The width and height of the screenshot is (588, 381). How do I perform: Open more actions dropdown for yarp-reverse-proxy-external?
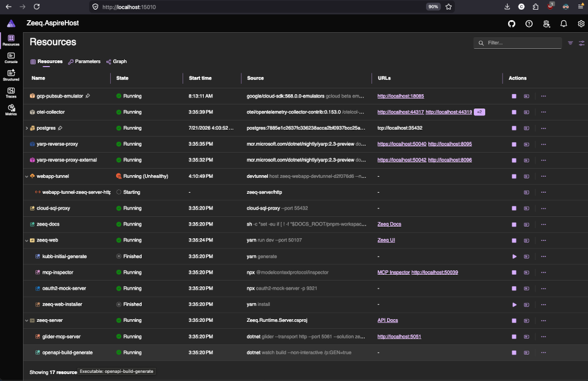pyautogui.click(x=543, y=160)
